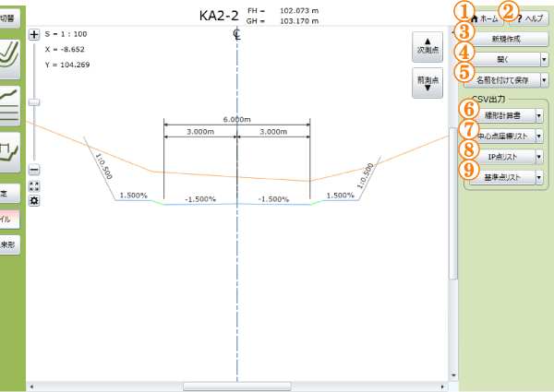Click the GH value 103.170 m
The image size is (554, 392).
[299, 21]
